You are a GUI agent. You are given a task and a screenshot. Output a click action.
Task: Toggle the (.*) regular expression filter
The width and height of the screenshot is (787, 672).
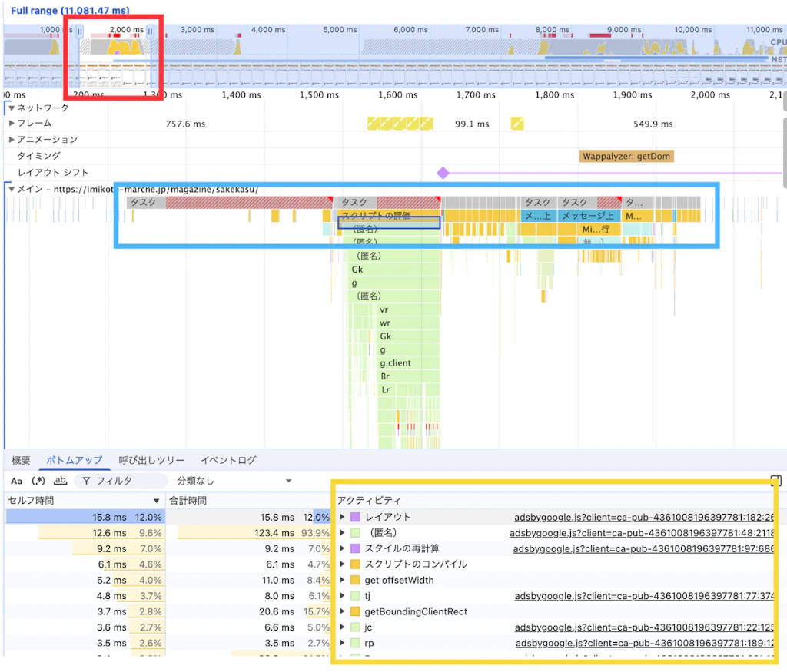click(38, 481)
